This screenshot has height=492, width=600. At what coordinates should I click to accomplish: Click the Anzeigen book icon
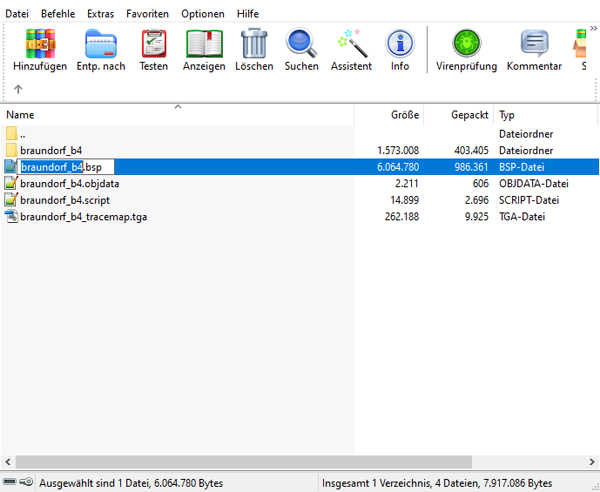click(204, 44)
